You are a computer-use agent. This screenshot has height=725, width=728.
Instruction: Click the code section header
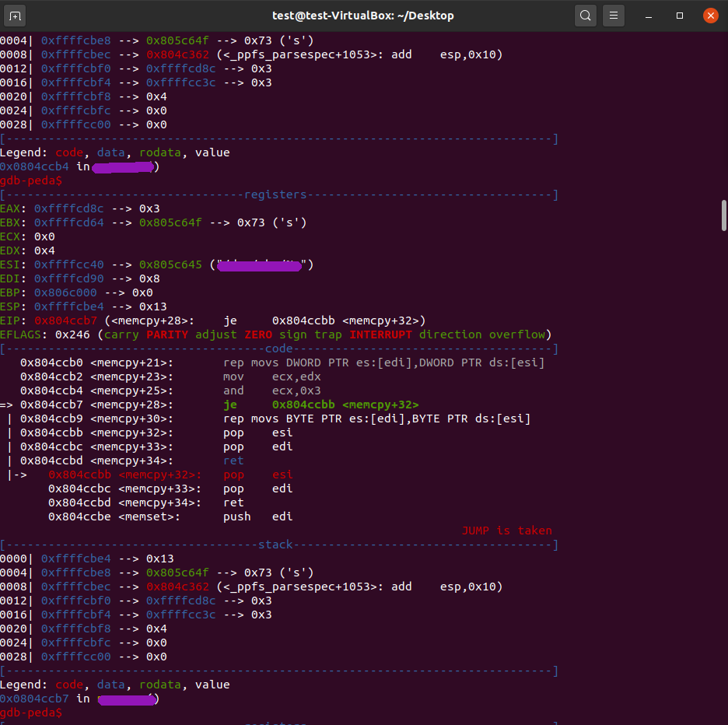(278, 348)
